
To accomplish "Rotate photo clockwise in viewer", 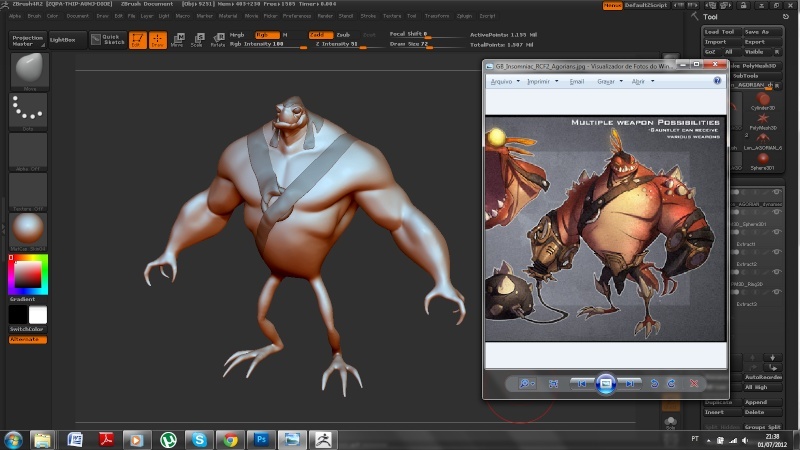I will (x=671, y=384).
